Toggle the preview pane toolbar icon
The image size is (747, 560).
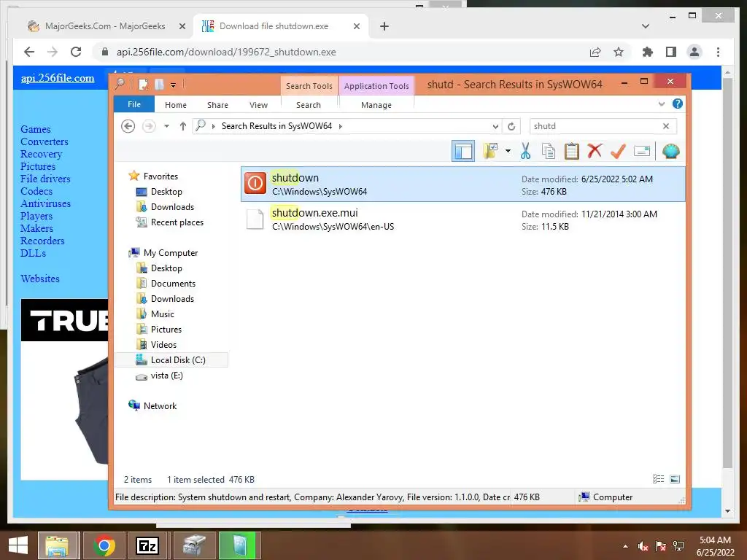click(463, 152)
